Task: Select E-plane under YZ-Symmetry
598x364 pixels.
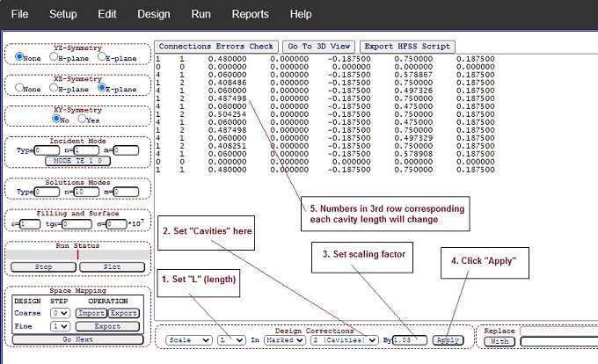Action: [102, 56]
